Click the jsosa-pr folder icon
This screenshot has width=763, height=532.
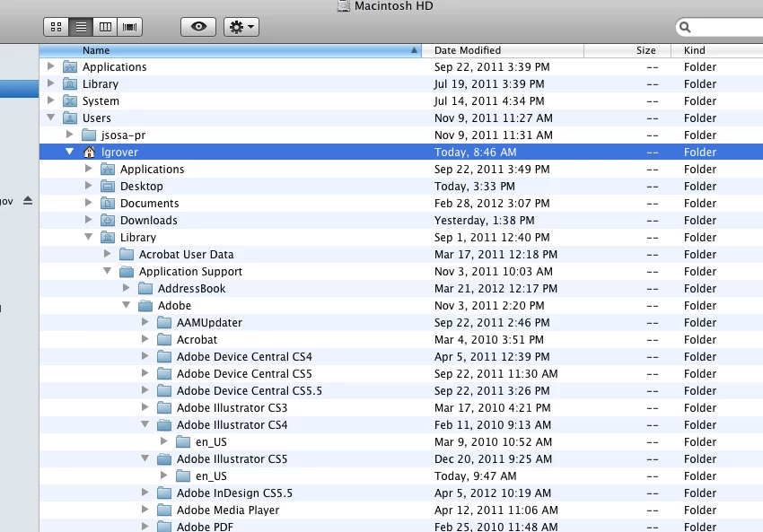(89, 135)
